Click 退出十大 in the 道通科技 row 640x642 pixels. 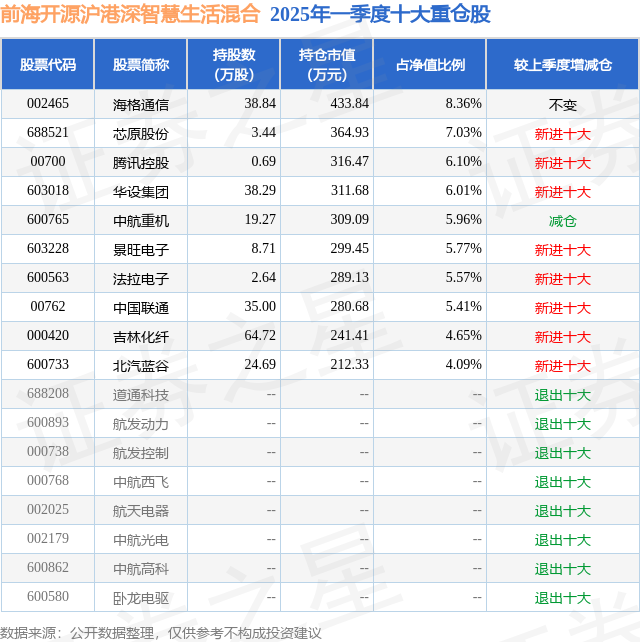[563, 396]
